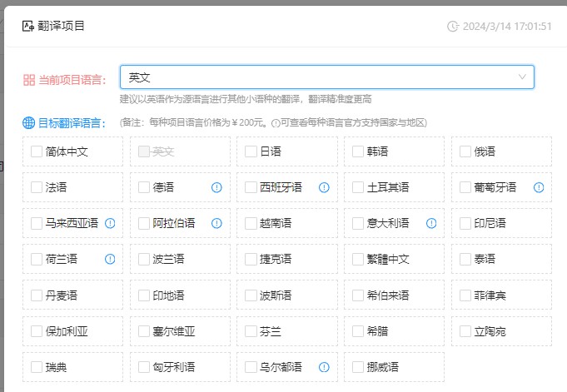Click the clock icon beside timestamp

453,26
